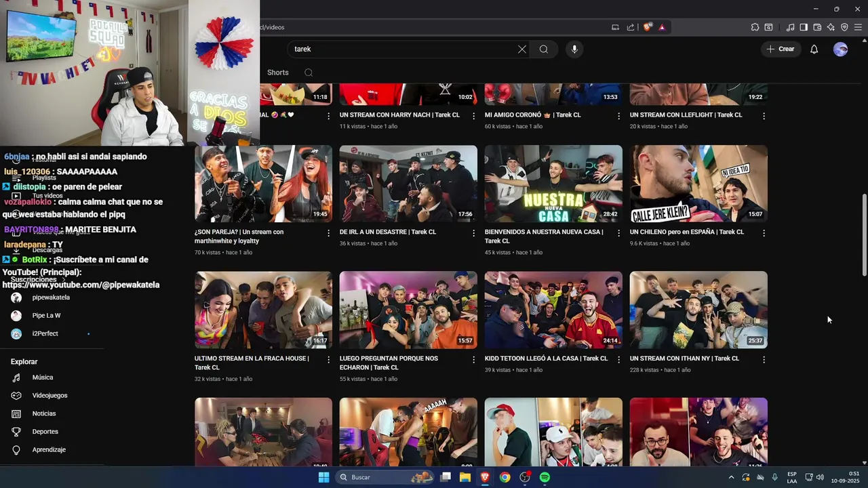Search within channel using magnifier beside Shorts
Image resolution: width=868 pixels, height=488 pixels.
coord(309,73)
